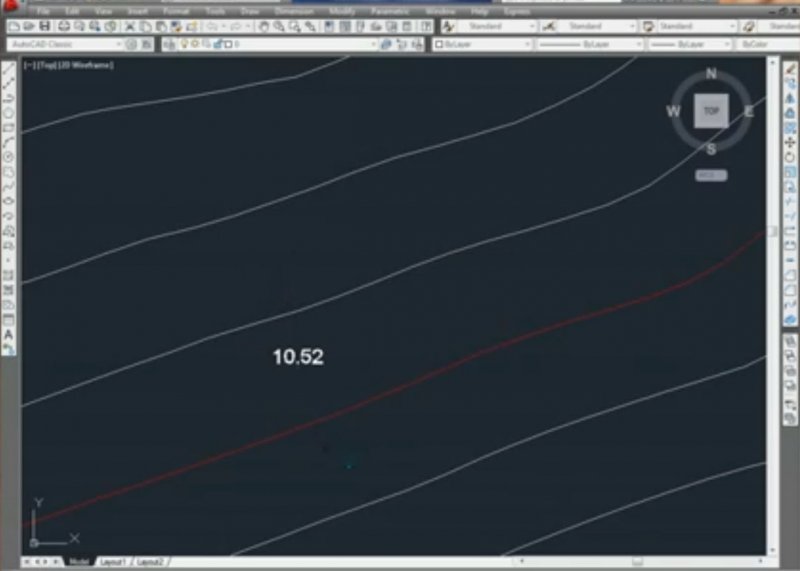800x571 pixels.
Task: Select the Line tool in Draw toolbar
Action: point(8,69)
